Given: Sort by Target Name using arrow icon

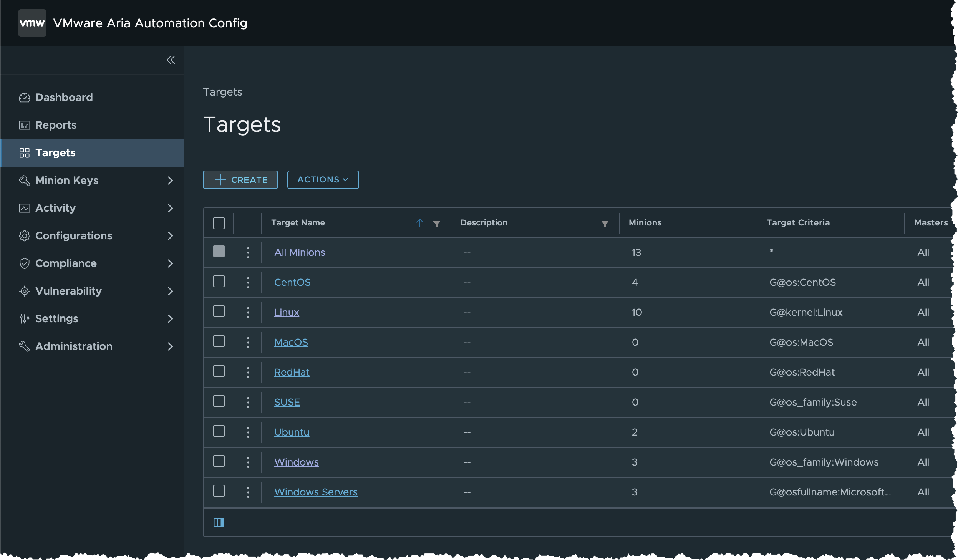Looking at the screenshot, I should click(419, 223).
